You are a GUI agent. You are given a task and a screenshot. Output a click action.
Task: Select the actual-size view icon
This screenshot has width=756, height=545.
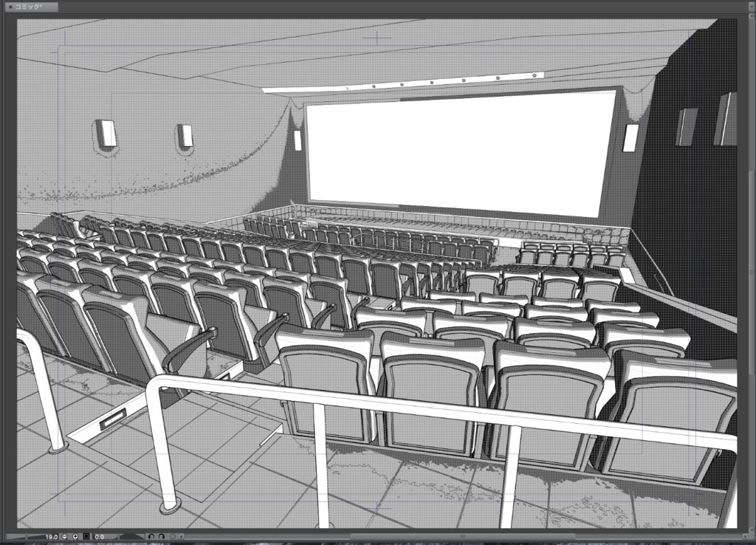[x=86, y=536]
